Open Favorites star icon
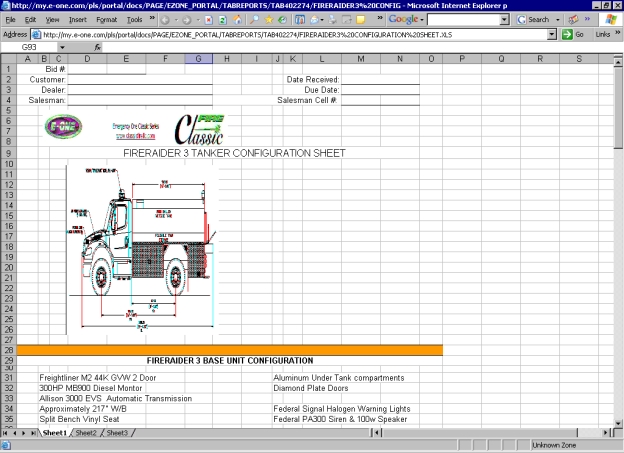The height and width of the screenshot is (453, 624). click(269, 20)
